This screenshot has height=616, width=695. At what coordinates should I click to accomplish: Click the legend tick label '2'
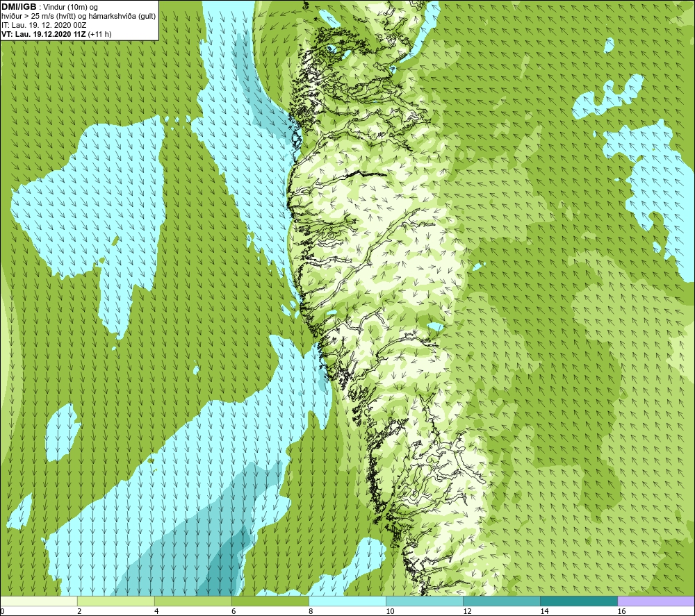[79, 611]
